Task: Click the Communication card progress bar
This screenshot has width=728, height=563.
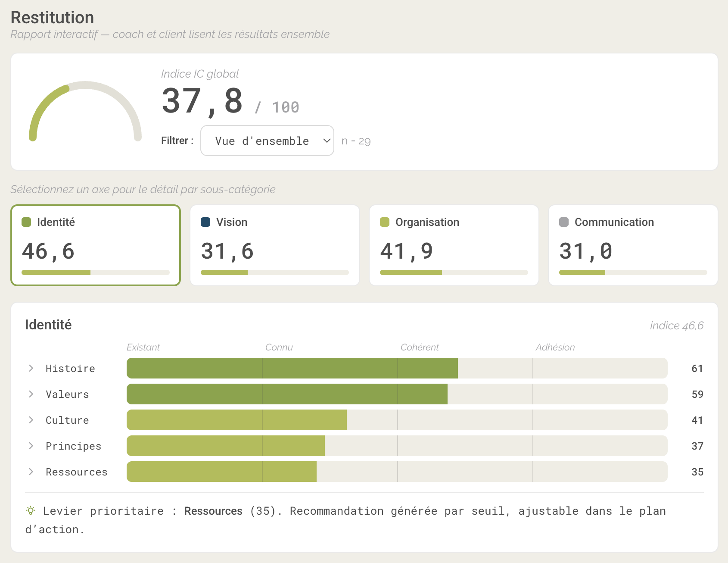Action: coord(633,272)
